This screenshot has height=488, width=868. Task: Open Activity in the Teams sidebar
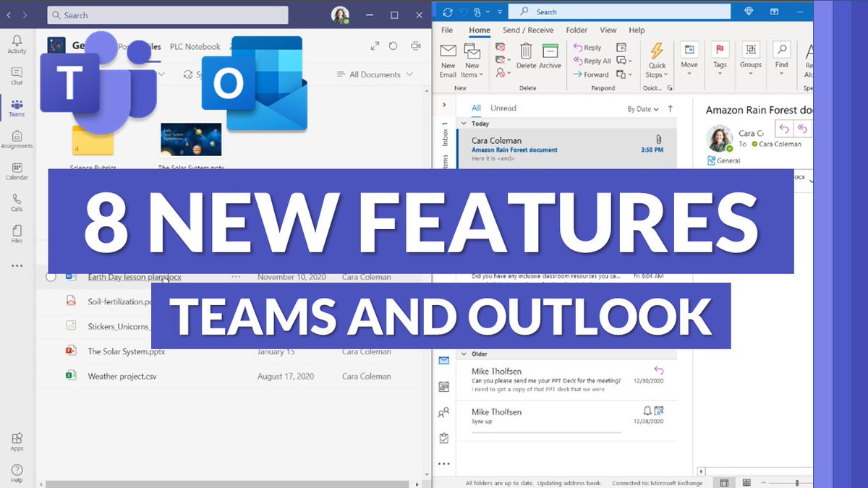click(17, 45)
